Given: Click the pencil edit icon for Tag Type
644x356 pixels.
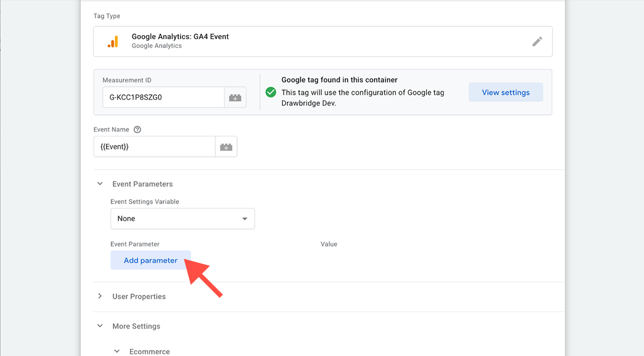Looking at the screenshot, I should tap(537, 42).
